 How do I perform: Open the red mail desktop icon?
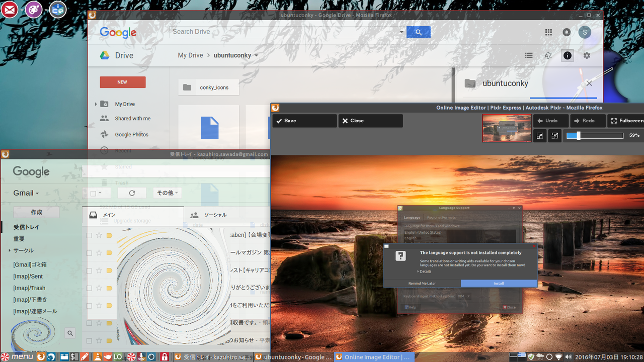9,9
